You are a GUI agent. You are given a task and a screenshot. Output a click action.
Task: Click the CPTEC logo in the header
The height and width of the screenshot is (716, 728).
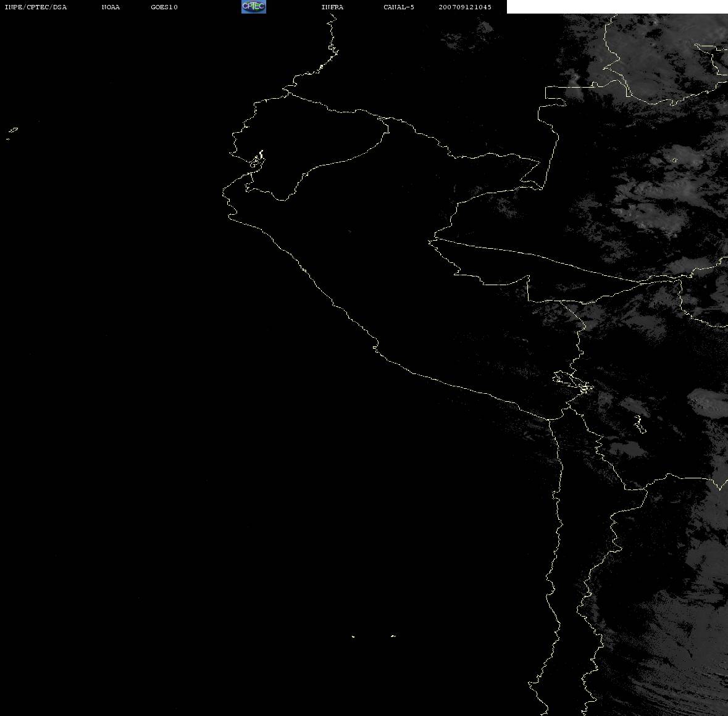[x=254, y=7]
